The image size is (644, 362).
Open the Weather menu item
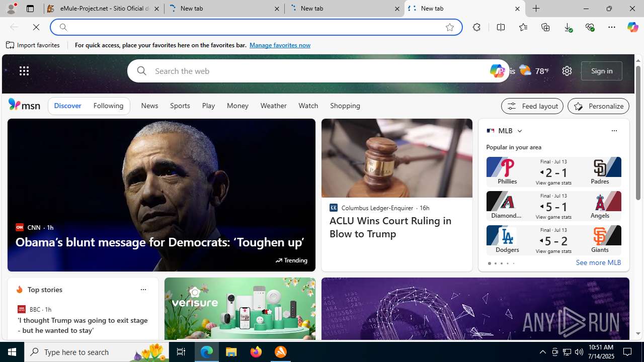click(273, 106)
